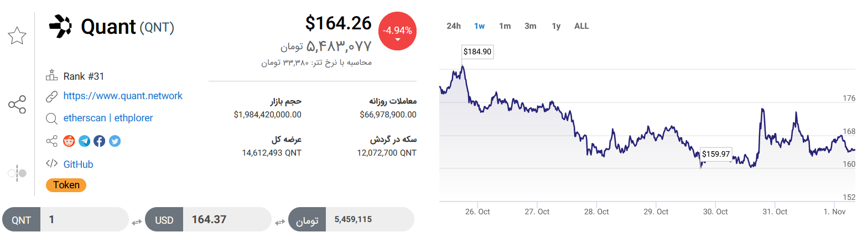Select the 1m chart range
Viewport: 868px width, 237px height.
pyautogui.click(x=505, y=26)
